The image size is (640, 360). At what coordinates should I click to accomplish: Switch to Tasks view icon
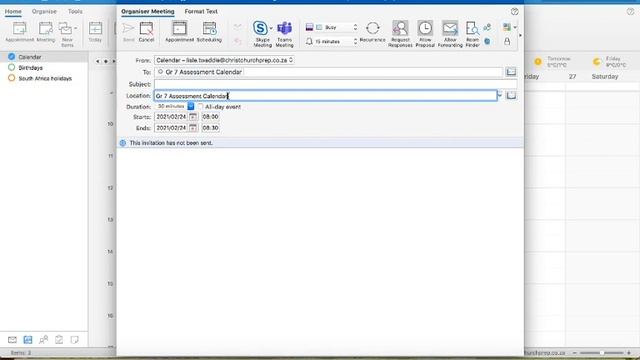[x=59, y=340]
